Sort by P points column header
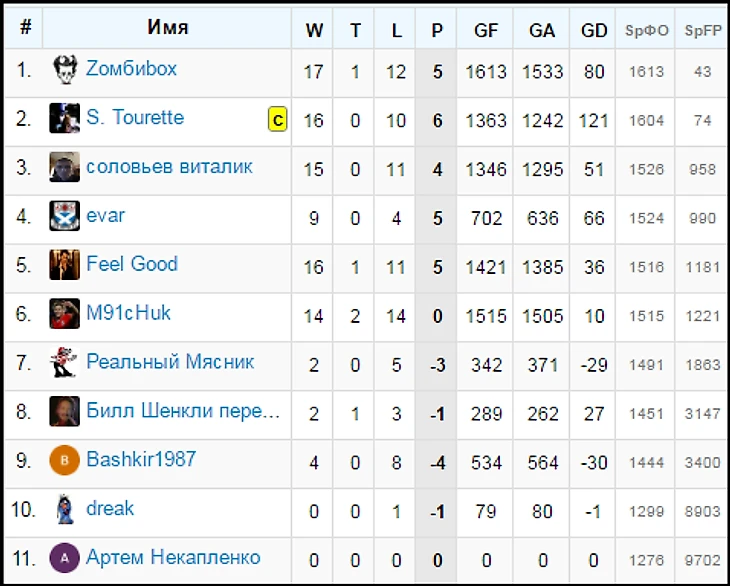This screenshot has height=586, width=730. coord(436,30)
